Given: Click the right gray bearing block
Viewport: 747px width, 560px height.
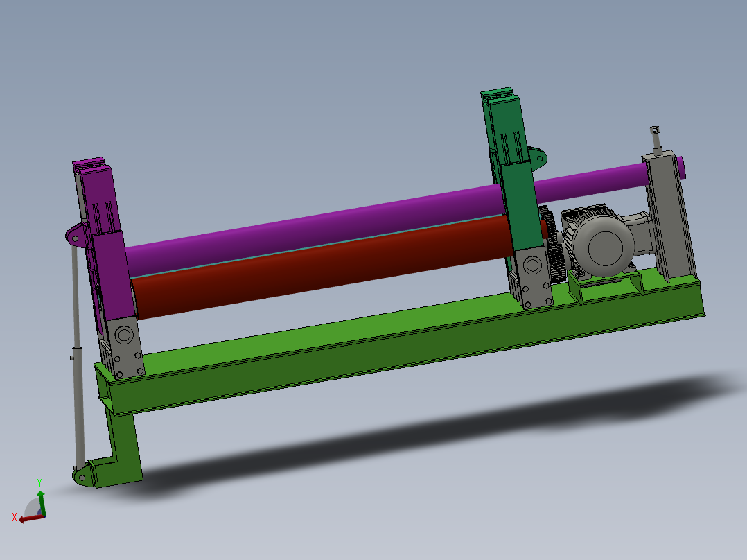Looking at the screenshot, I should click(x=533, y=277).
